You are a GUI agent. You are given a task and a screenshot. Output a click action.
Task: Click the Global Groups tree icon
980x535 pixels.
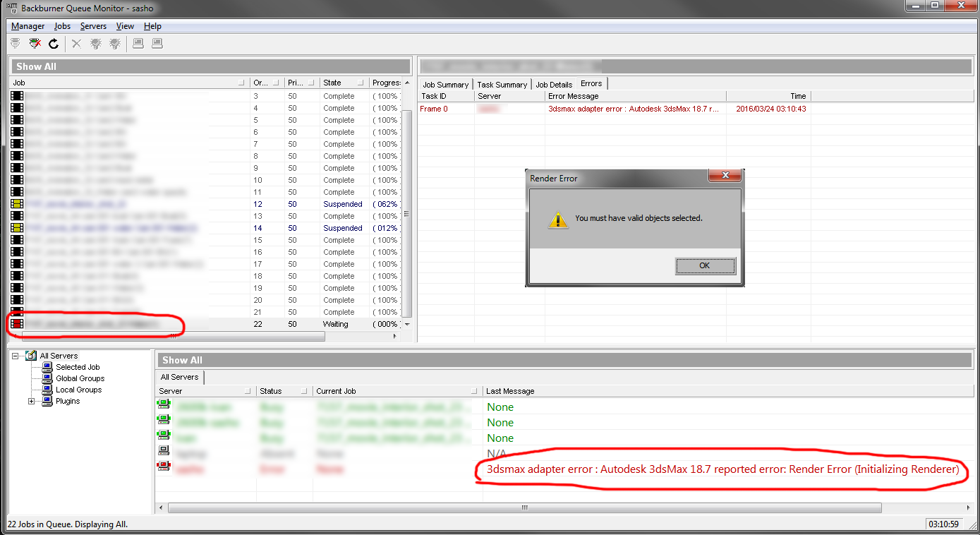click(x=47, y=378)
